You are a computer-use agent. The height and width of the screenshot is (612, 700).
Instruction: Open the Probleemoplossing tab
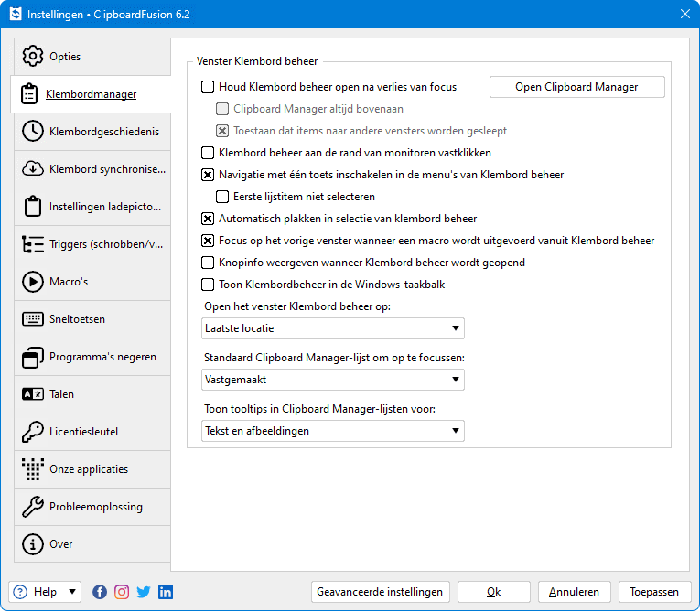(92, 507)
